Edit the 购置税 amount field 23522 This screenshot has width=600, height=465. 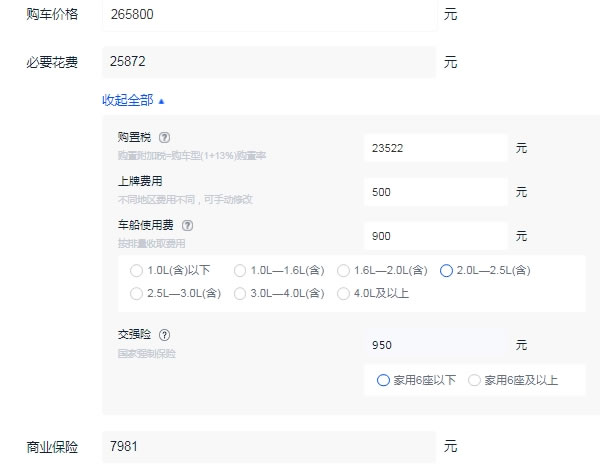[x=436, y=148]
